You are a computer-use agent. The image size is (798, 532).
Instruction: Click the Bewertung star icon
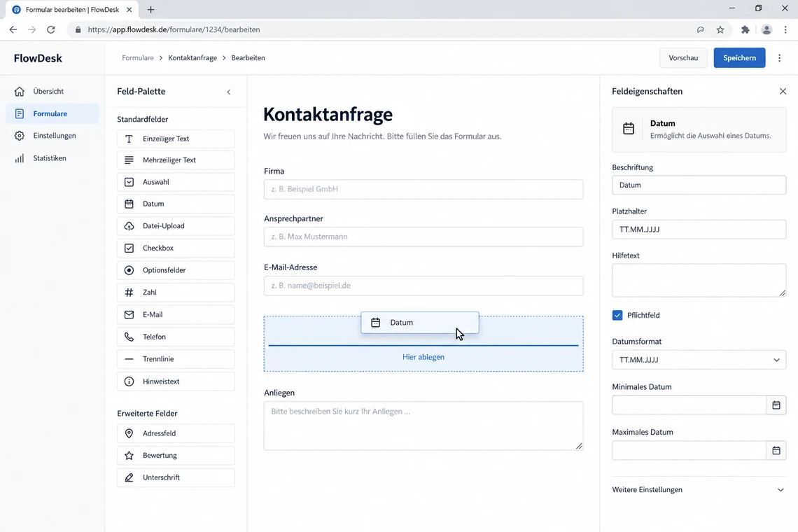pyautogui.click(x=129, y=456)
